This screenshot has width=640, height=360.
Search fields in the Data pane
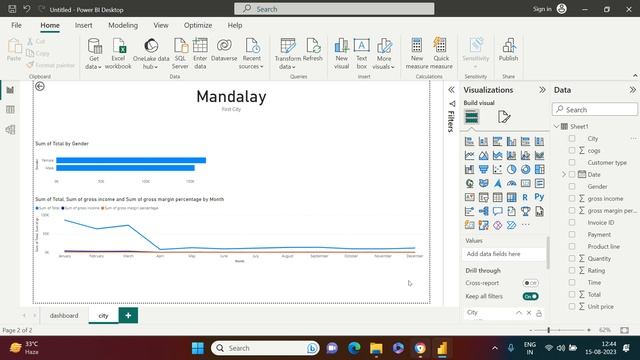(x=595, y=109)
